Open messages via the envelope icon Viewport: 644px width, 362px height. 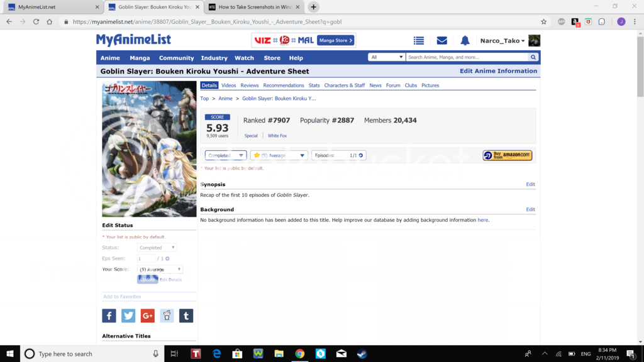click(442, 41)
